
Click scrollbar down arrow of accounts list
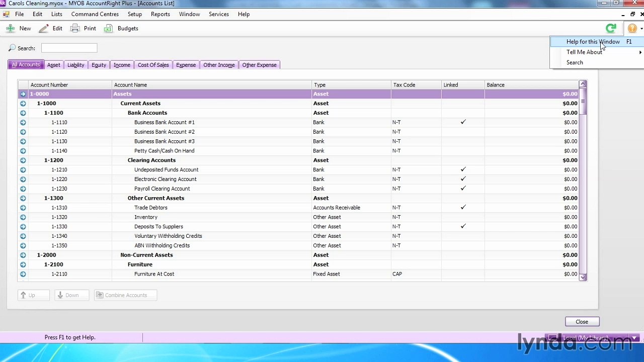point(583,277)
